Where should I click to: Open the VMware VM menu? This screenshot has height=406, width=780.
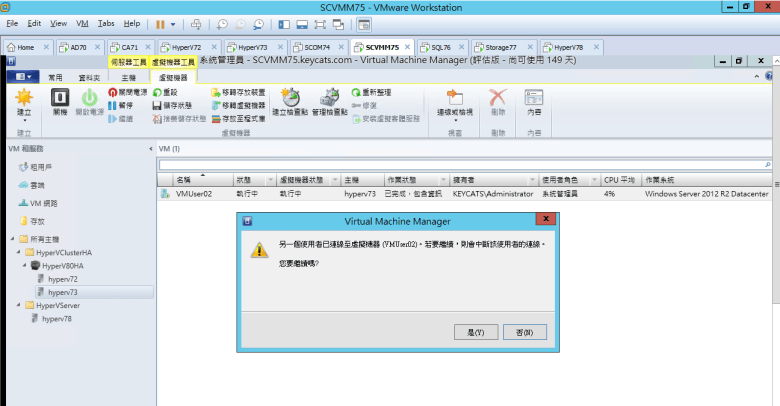(x=82, y=23)
